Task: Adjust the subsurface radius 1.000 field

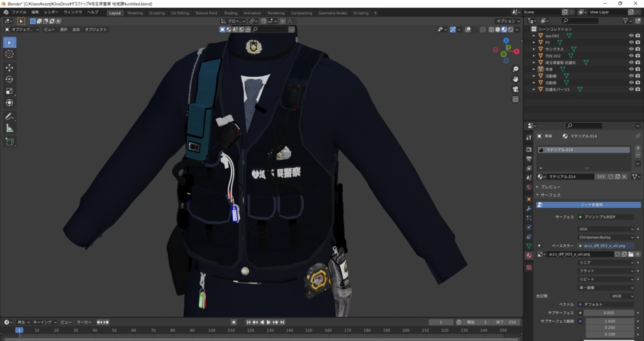Action: click(x=610, y=321)
